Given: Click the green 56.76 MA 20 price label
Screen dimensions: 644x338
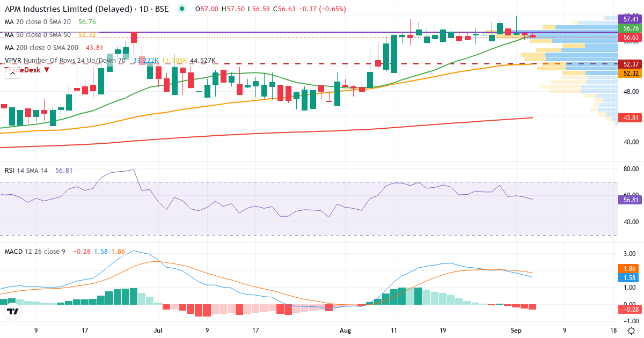Looking at the screenshot, I should [630, 28].
